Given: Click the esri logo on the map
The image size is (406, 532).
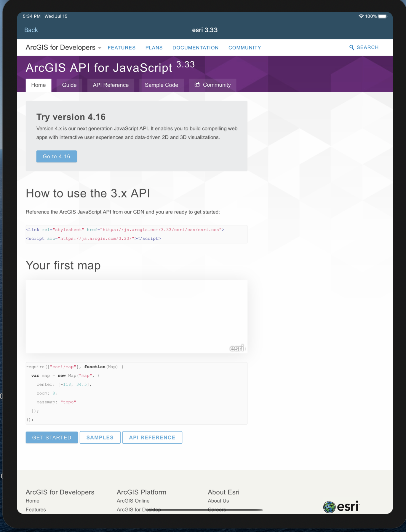Looking at the screenshot, I should point(237,348).
